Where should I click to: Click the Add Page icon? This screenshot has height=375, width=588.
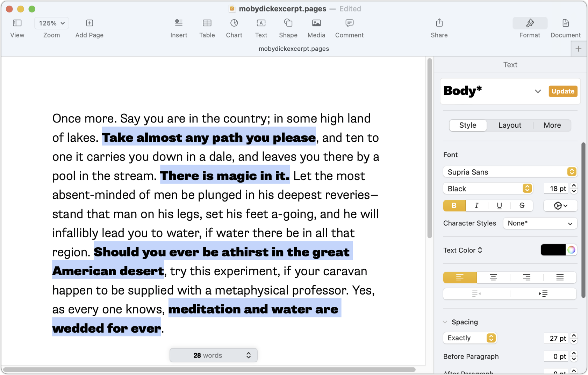click(x=89, y=28)
